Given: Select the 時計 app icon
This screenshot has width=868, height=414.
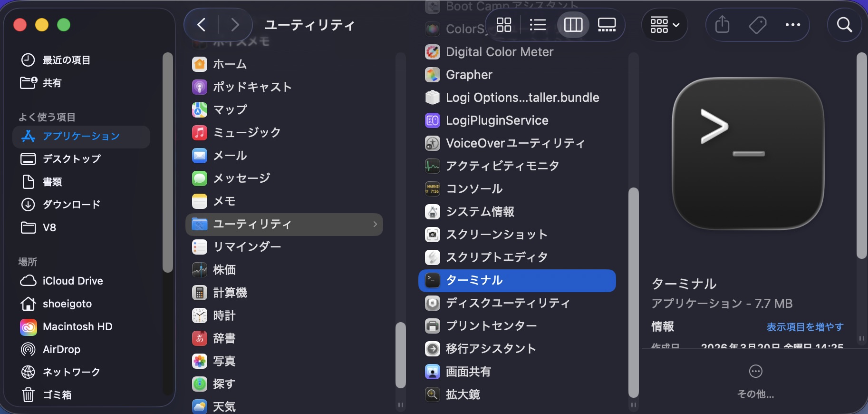Looking at the screenshot, I should click(200, 315).
